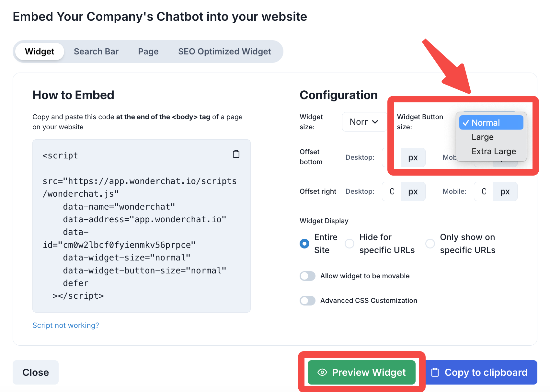
Task: Click Offset right Mobile input field
Action: [x=483, y=191]
